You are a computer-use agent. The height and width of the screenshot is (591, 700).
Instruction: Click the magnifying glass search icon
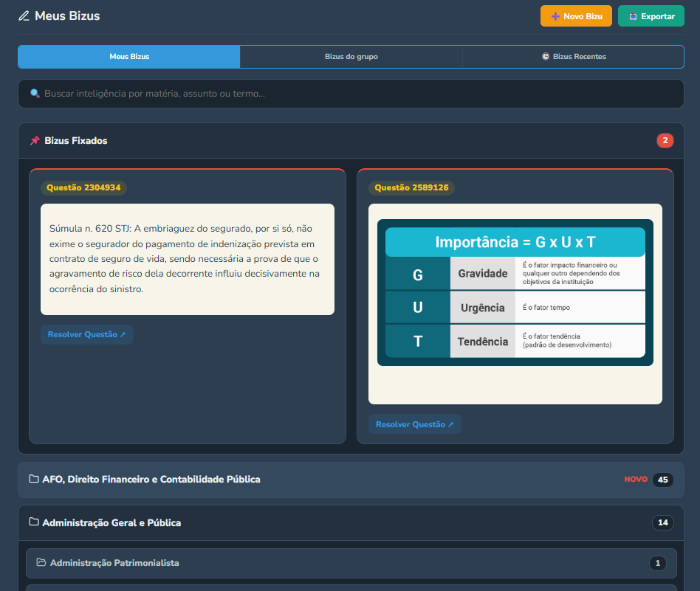35,93
